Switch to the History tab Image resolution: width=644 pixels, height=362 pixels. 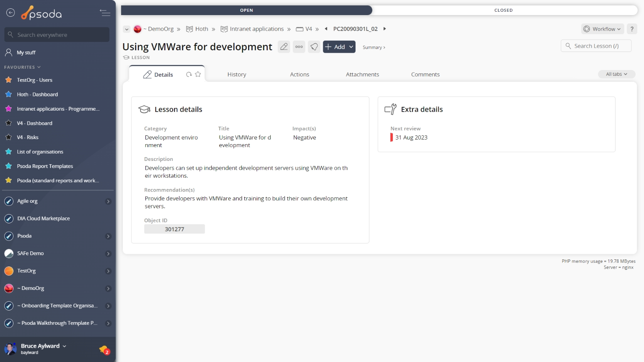236,75
